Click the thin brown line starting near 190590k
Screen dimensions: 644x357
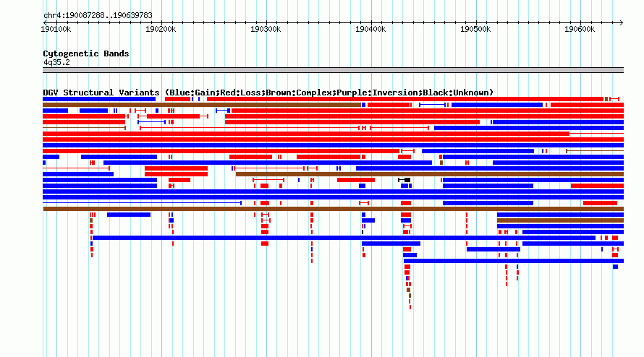pos(595,152)
